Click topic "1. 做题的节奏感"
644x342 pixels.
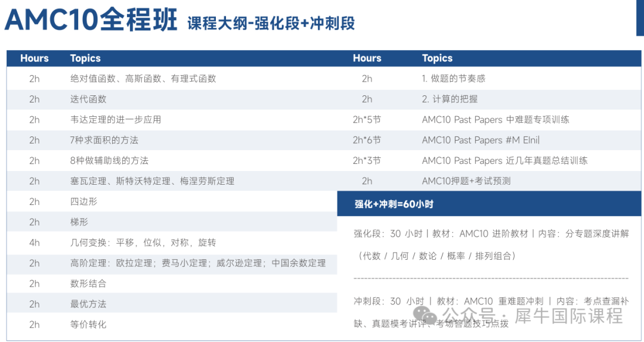click(x=453, y=79)
